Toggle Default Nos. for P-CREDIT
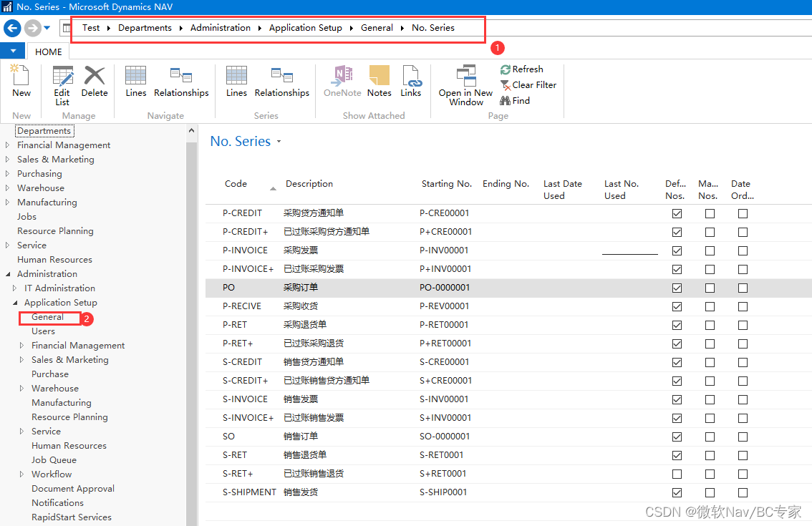Viewport: 812px width, 526px height. [x=677, y=213]
